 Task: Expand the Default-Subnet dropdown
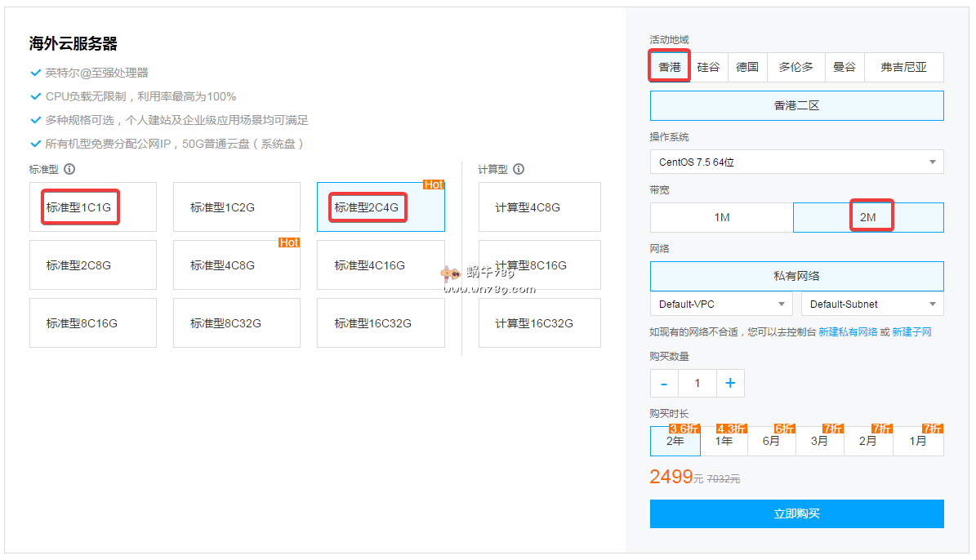871,304
